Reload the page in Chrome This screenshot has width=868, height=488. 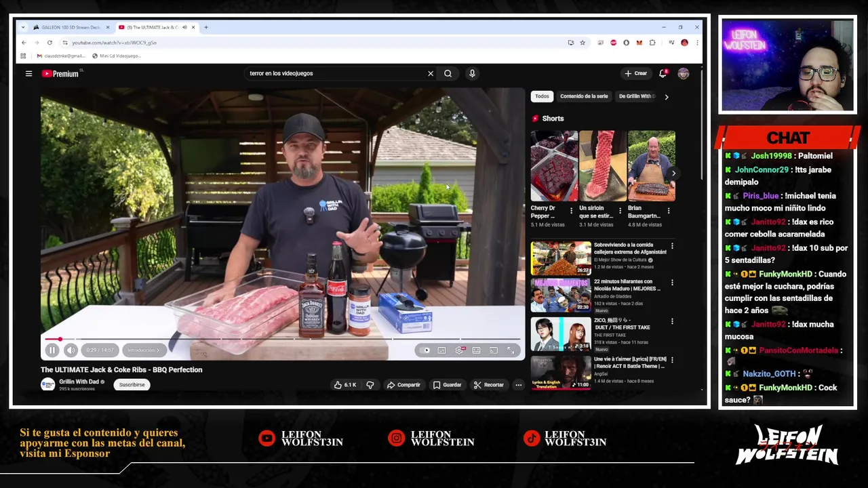(50, 43)
